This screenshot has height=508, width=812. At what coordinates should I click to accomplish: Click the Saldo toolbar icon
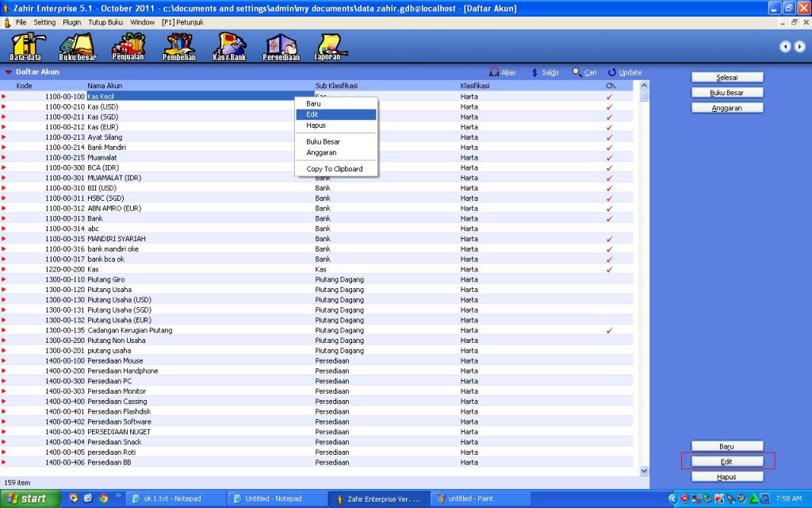pyautogui.click(x=534, y=72)
